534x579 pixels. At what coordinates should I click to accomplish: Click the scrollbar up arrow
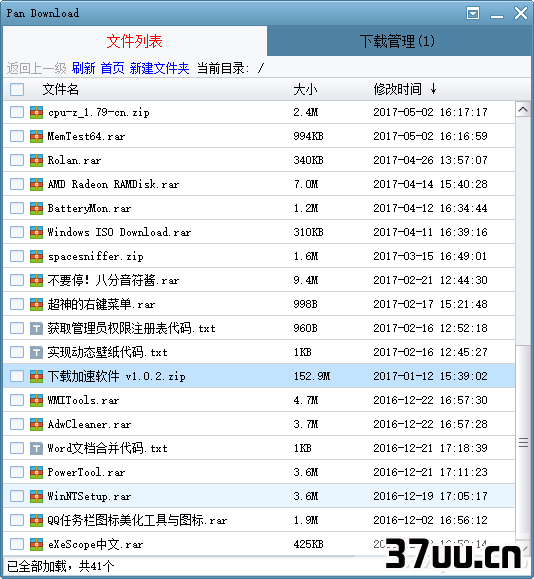tap(523, 109)
